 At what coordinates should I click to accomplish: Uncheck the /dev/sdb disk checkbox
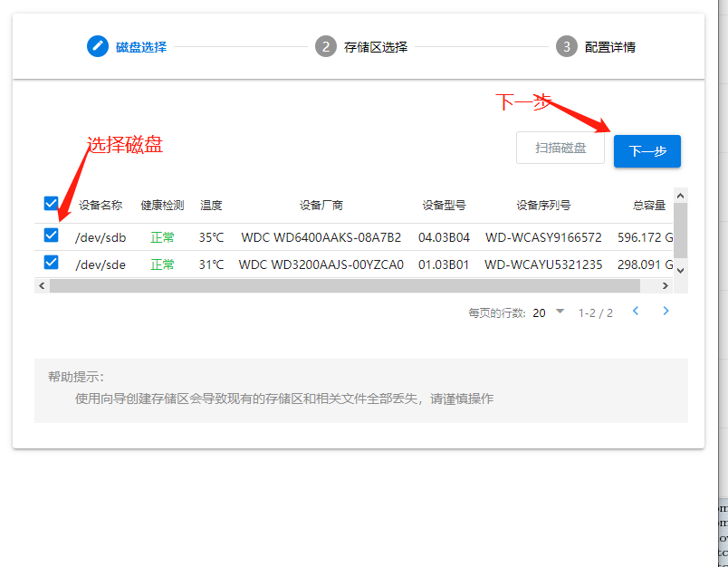tap(52, 236)
